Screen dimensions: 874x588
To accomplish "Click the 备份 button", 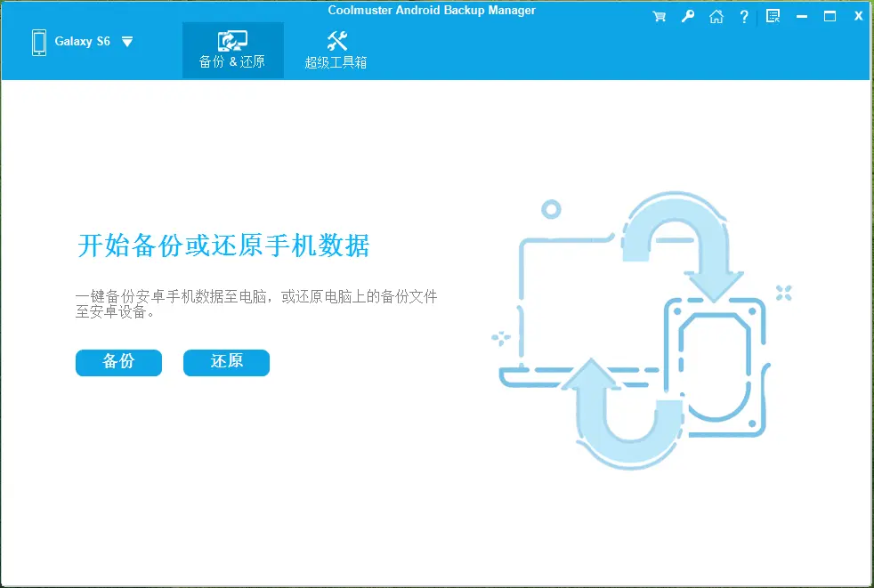I will pos(118,362).
